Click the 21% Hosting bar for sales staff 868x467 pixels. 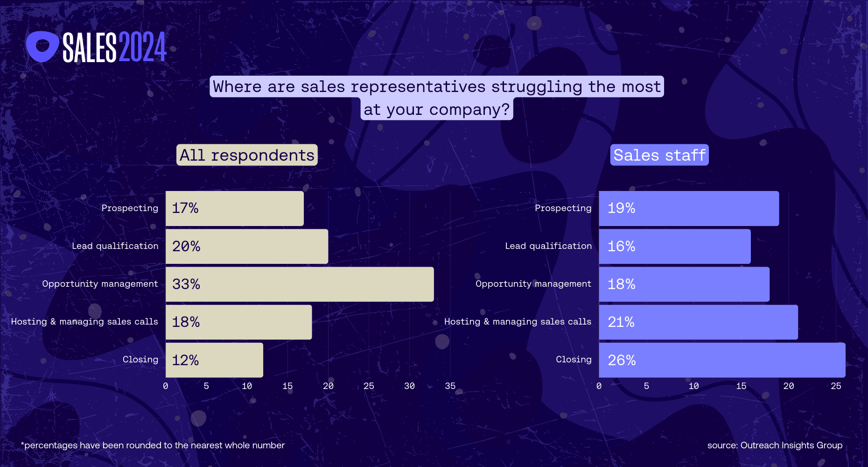point(698,322)
